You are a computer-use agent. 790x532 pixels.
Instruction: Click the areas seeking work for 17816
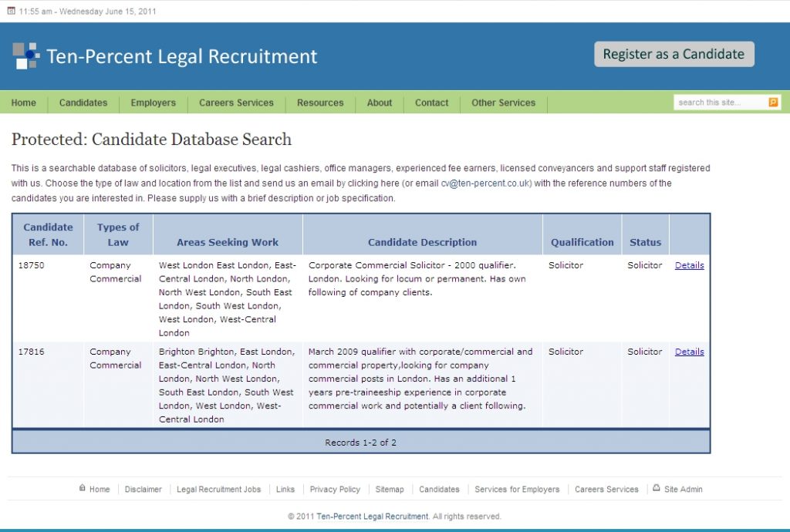[x=227, y=386]
